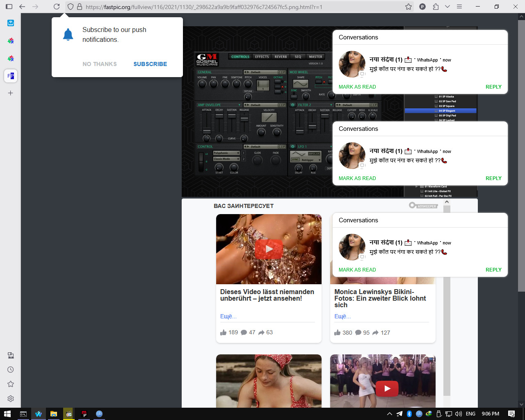Viewport: 525px width, 420px height.
Task: Open the Ещё... link under Dieses Video
Action: click(x=228, y=316)
